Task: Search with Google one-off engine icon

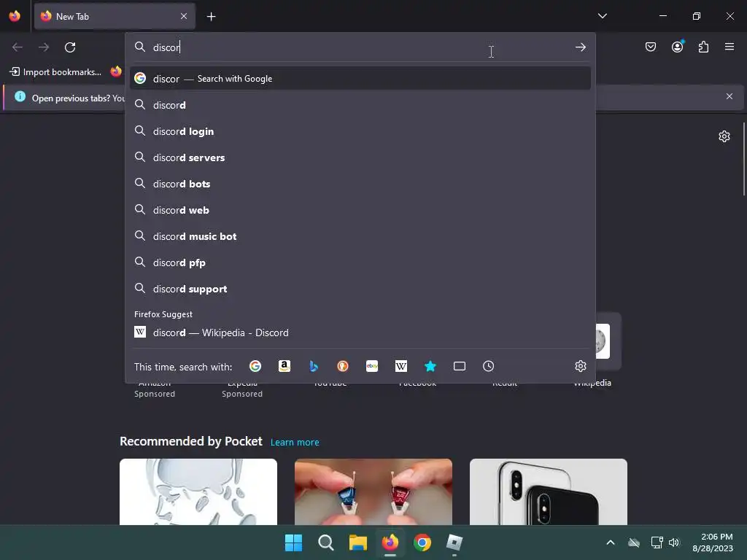Action: (255, 366)
